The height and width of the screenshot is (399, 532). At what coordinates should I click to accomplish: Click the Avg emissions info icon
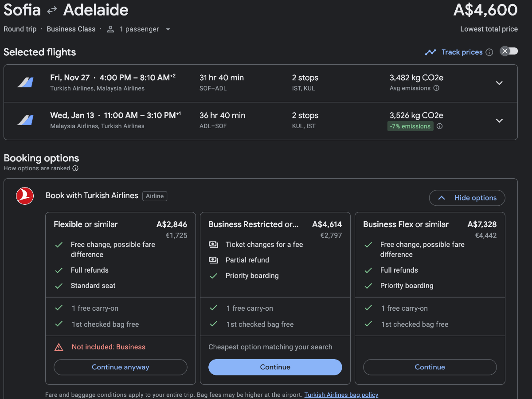[436, 88]
